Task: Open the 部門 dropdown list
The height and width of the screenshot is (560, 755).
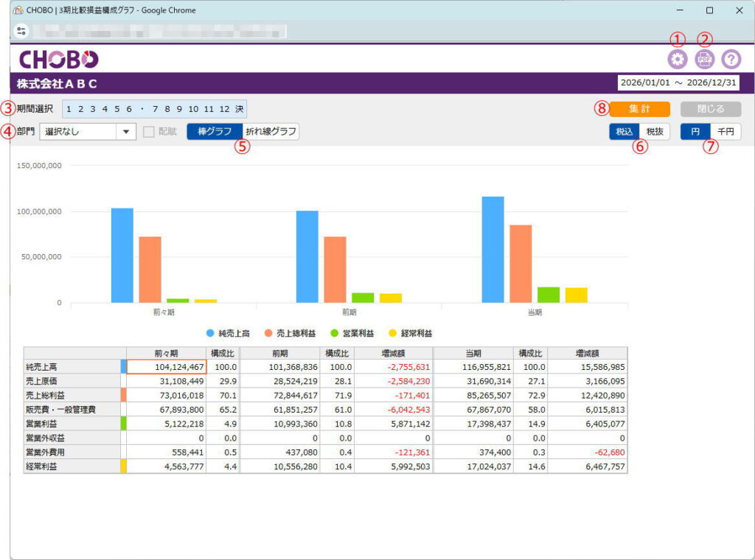Action: pyautogui.click(x=125, y=132)
